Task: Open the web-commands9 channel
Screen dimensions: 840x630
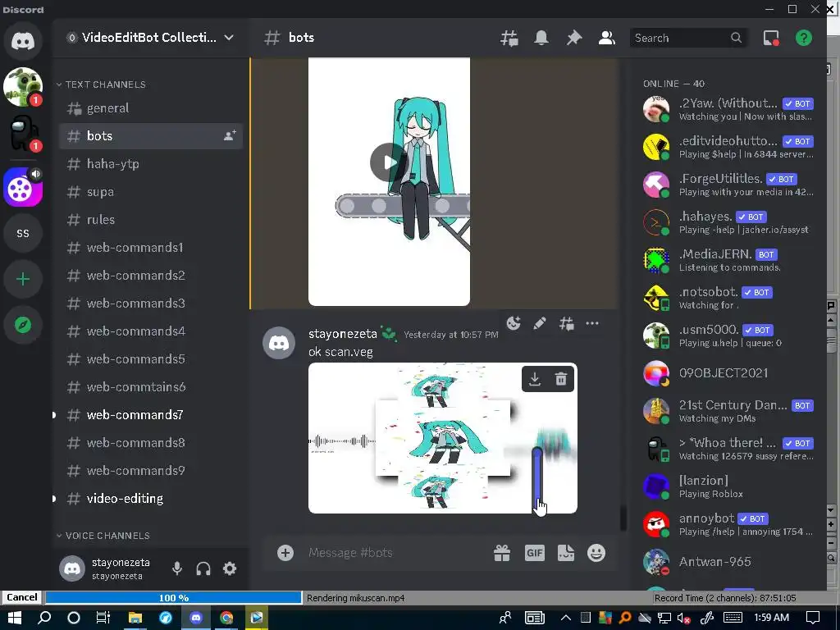Action: tap(151, 470)
